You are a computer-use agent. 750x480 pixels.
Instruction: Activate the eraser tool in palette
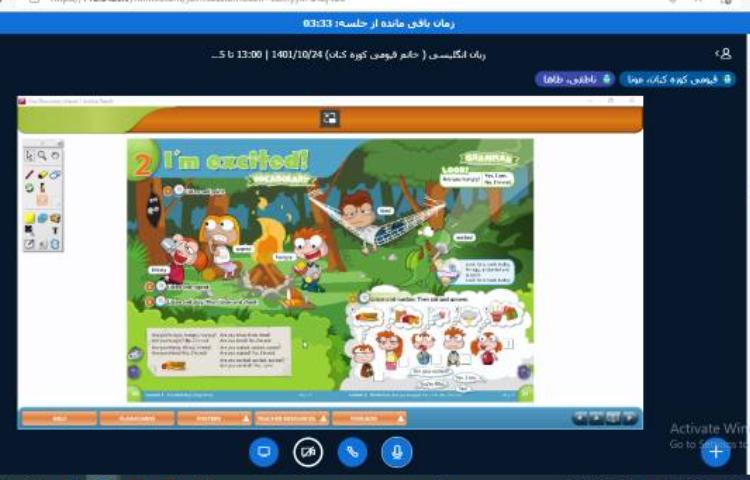(x=55, y=174)
